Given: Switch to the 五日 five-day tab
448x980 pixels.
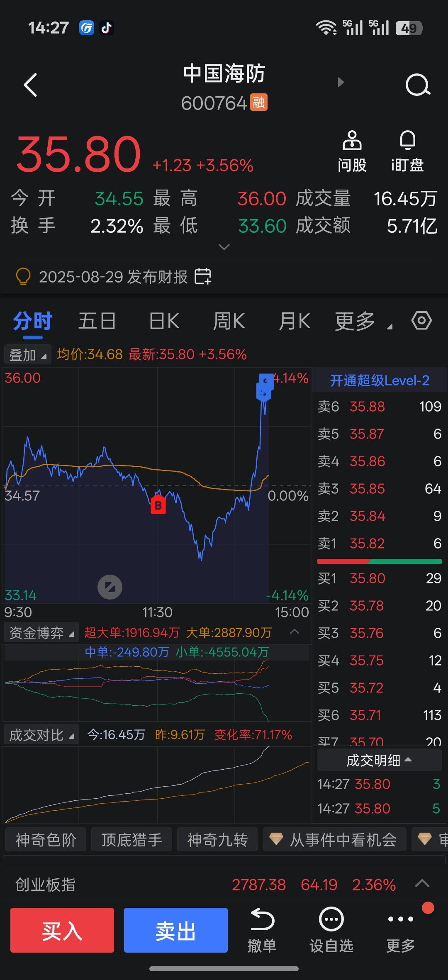Looking at the screenshot, I should (97, 321).
